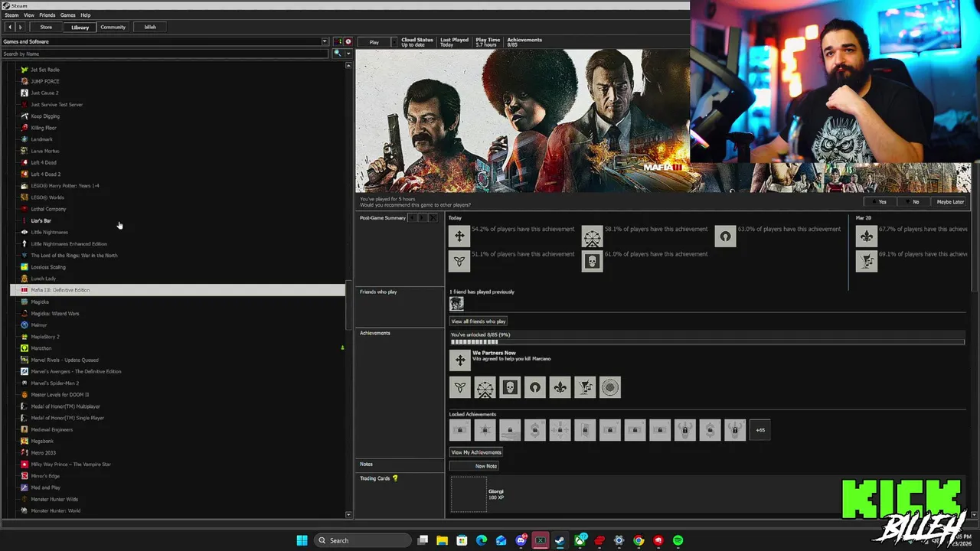Screen dimensions: 980x551
Task: Go forward with the right arrow button
Action: click(21, 27)
